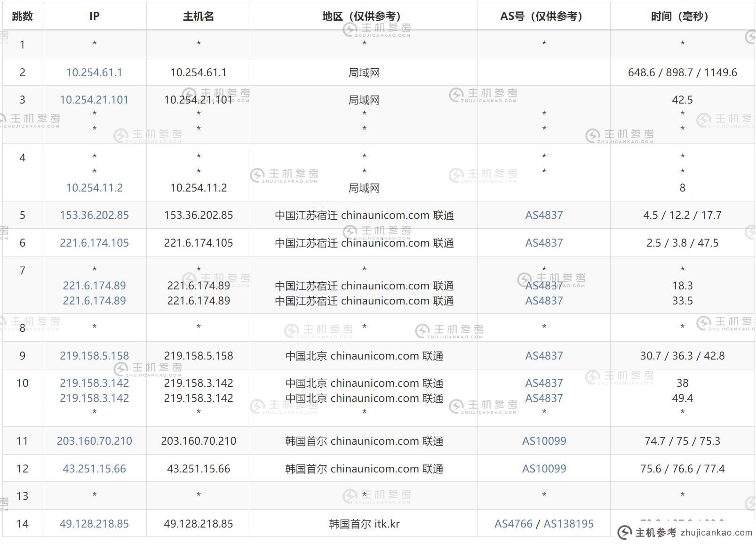Open IP link 10.254.61.1
The width and height of the screenshot is (756, 544).
pyautogui.click(x=94, y=72)
